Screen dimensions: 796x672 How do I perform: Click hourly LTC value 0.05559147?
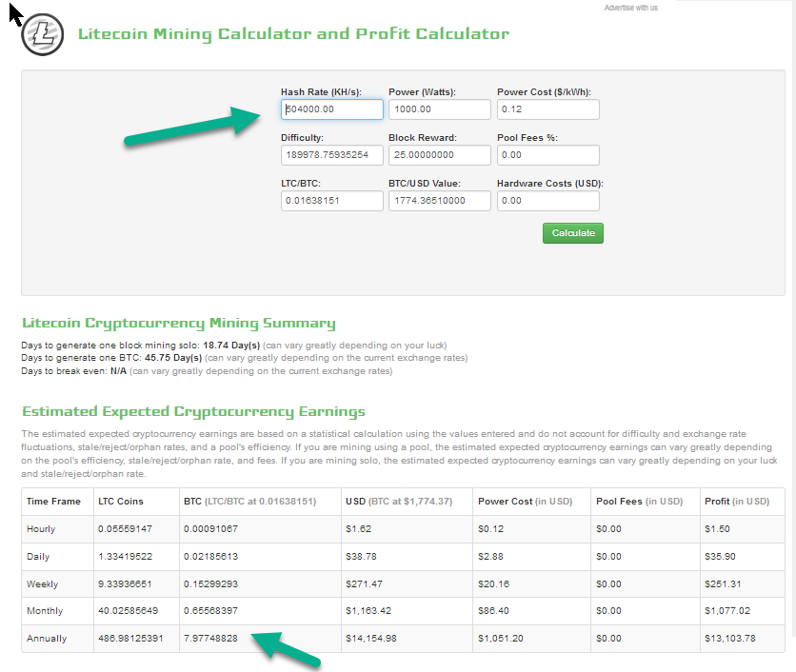coord(125,529)
